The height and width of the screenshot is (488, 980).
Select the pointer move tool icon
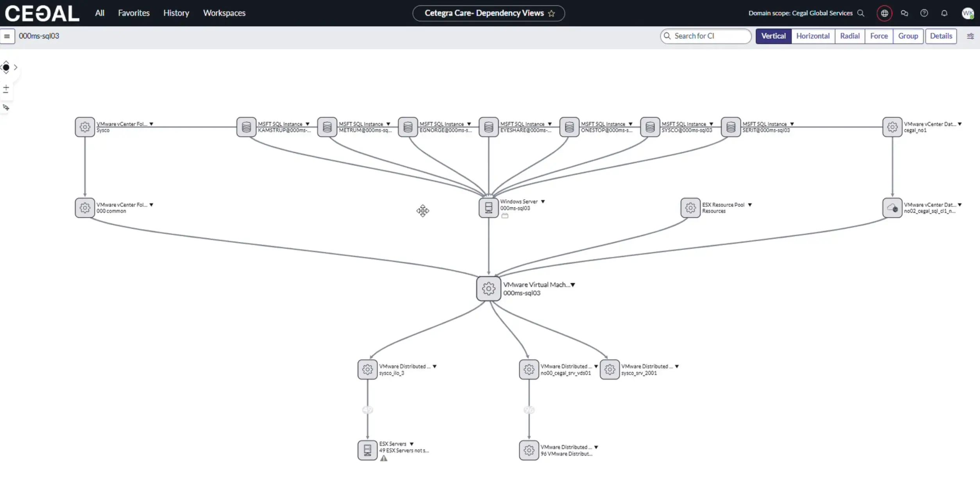6,107
